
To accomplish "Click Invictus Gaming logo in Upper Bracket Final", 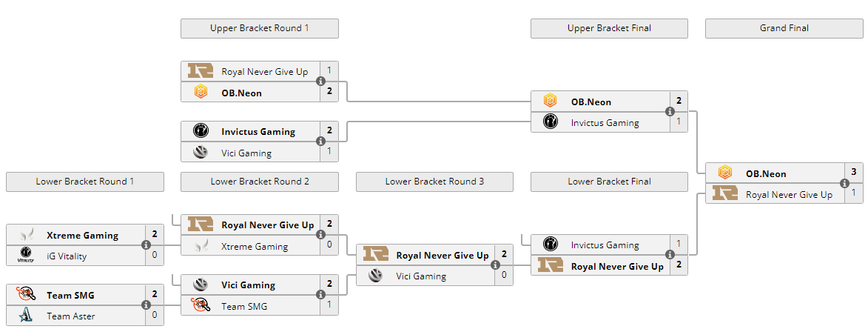I will 550,122.
